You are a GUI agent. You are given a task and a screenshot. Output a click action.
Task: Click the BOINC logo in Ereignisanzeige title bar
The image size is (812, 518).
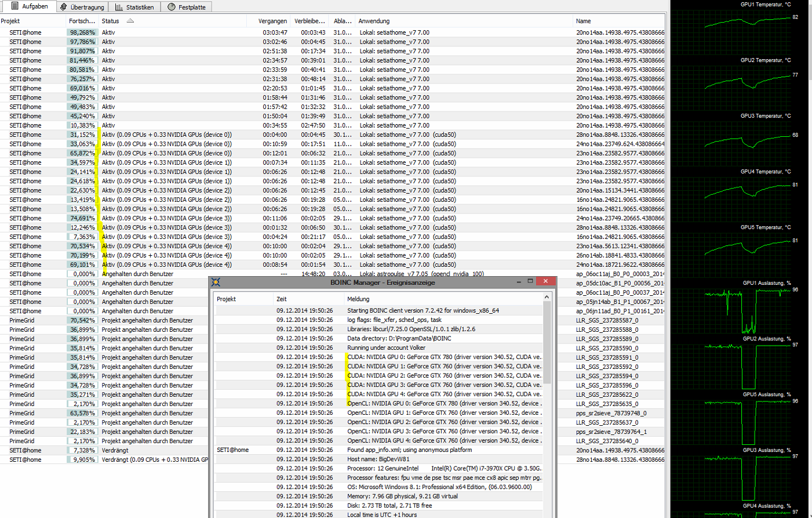coord(216,282)
